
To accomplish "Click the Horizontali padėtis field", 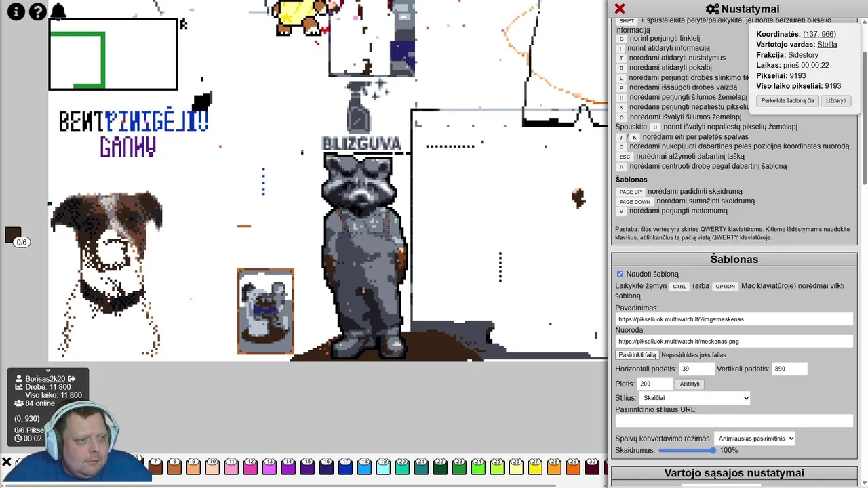I will (697, 369).
